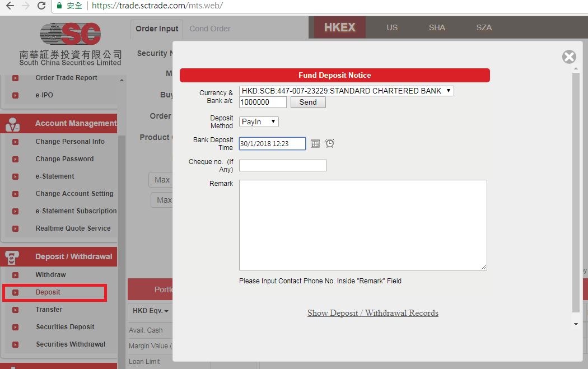This screenshot has height=369, width=588.
Task: Open the Currency & Bank a/c dropdown
Action: tap(346, 91)
